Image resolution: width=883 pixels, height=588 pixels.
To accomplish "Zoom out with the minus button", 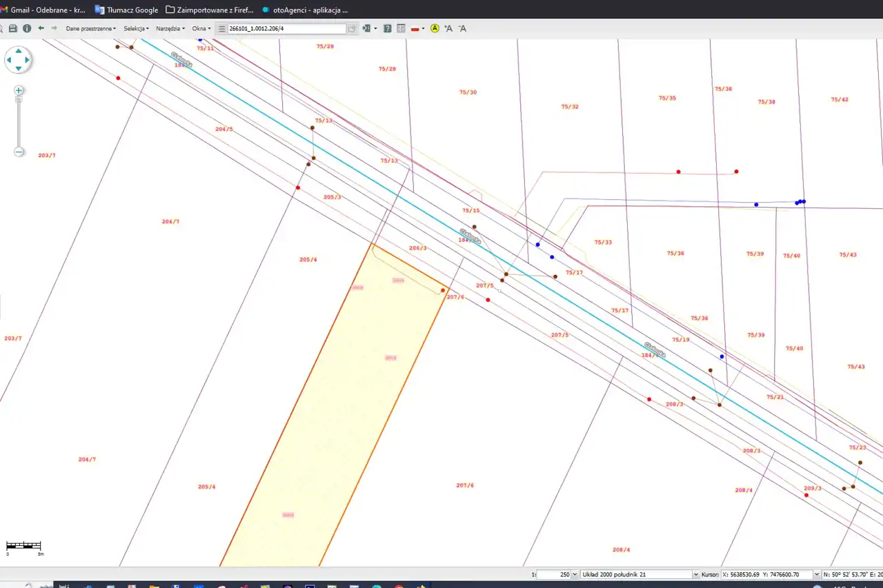I will [19, 152].
